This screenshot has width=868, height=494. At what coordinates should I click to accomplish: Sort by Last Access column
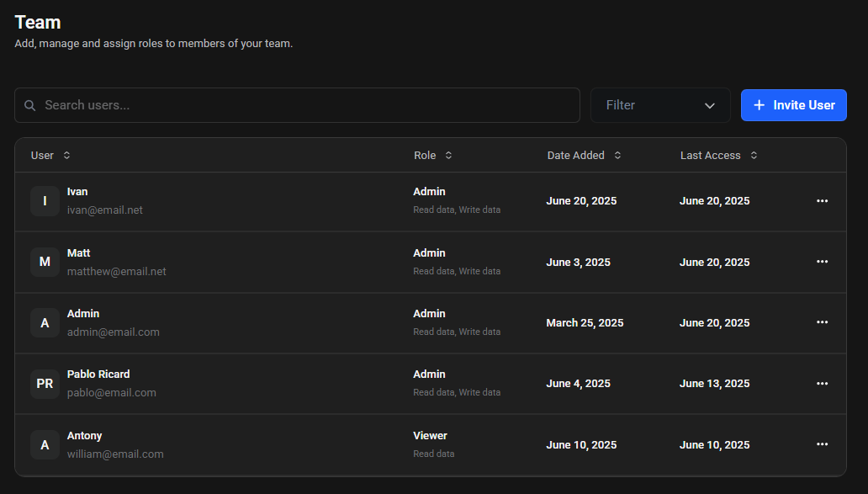point(718,156)
